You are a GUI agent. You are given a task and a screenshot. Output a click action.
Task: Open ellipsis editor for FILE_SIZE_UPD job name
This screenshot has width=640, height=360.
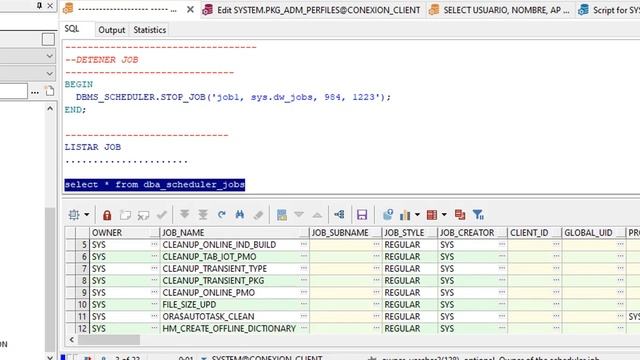(x=304, y=304)
